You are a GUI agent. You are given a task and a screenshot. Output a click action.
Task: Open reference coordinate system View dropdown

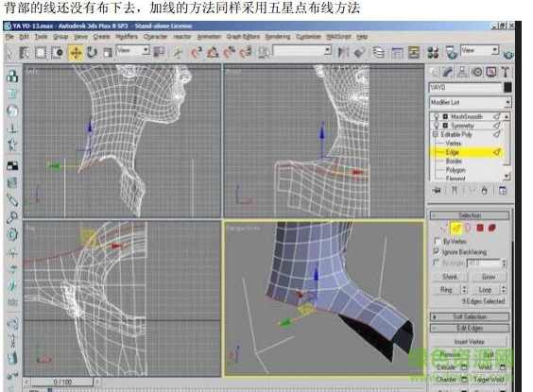pos(133,51)
